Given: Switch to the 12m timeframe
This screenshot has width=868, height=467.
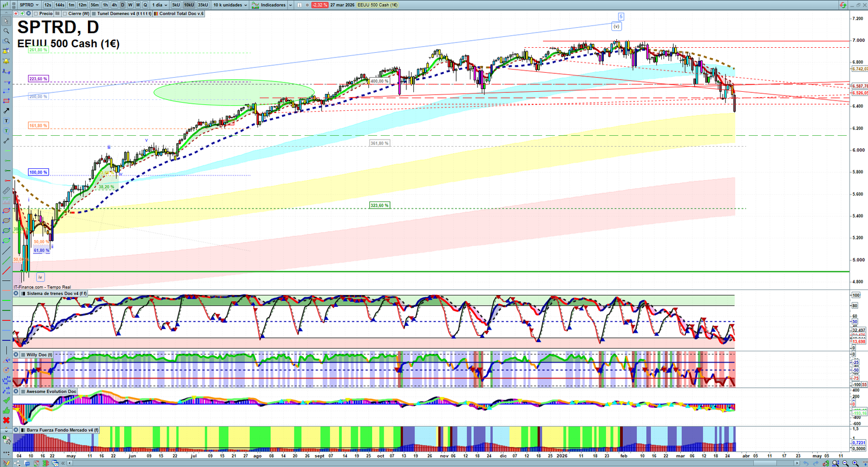Looking at the screenshot, I should [82, 5].
